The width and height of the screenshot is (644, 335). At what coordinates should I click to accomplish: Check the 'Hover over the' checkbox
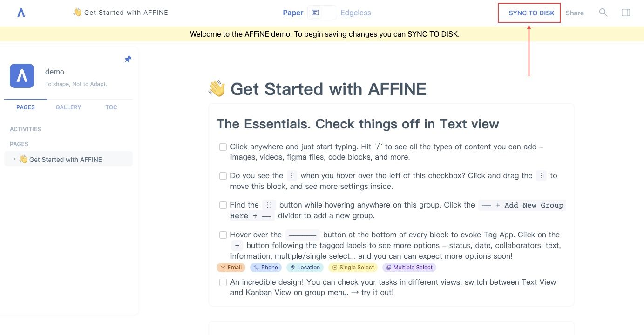(x=223, y=235)
